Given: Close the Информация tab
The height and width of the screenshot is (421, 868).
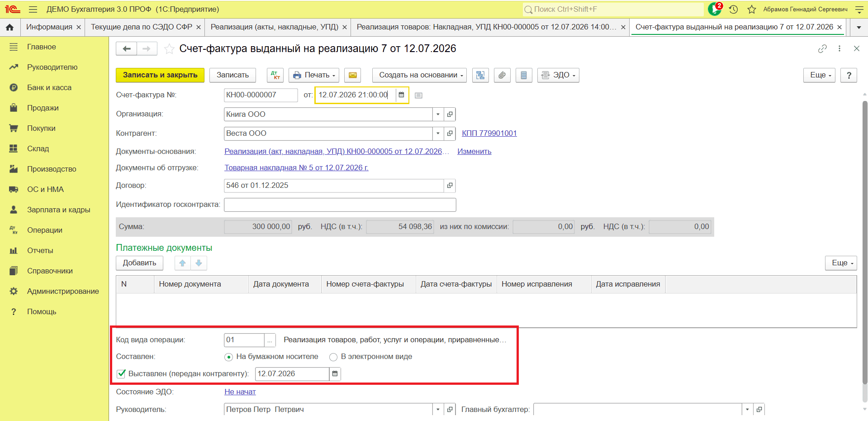Looking at the screenshot, I should (x=79, y=27).
